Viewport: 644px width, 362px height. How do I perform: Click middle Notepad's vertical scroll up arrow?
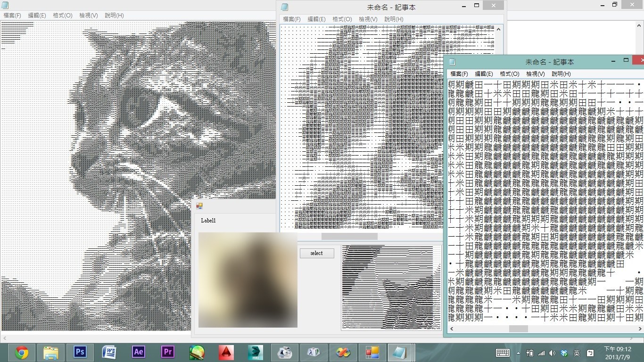click(499, 29)
